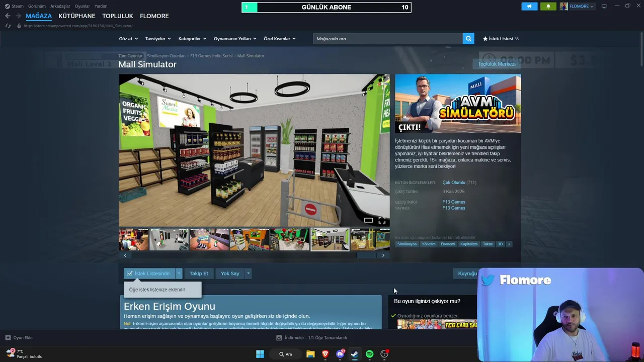The width and height of the screenshot is (644, 362).
Task: Open the Oyunlar menu
Action: [83, 6]
